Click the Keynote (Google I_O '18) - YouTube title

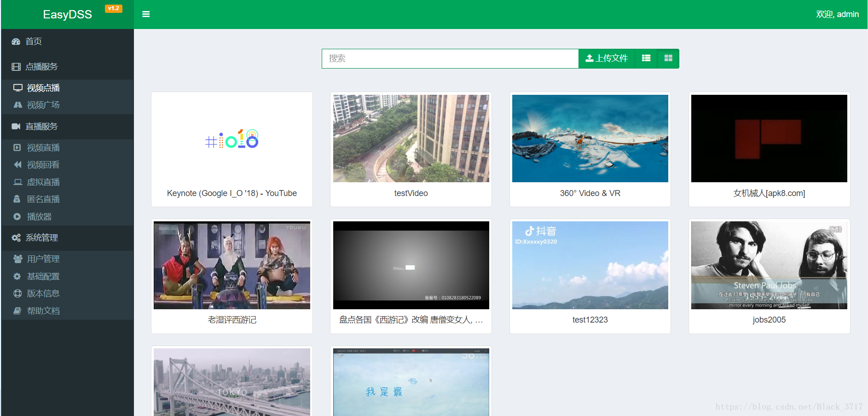coord(232,193)
